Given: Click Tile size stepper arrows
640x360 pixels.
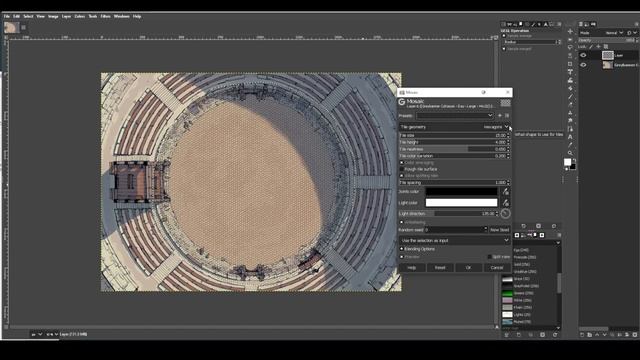Looking at the screenshot, I should coord(508,135).
